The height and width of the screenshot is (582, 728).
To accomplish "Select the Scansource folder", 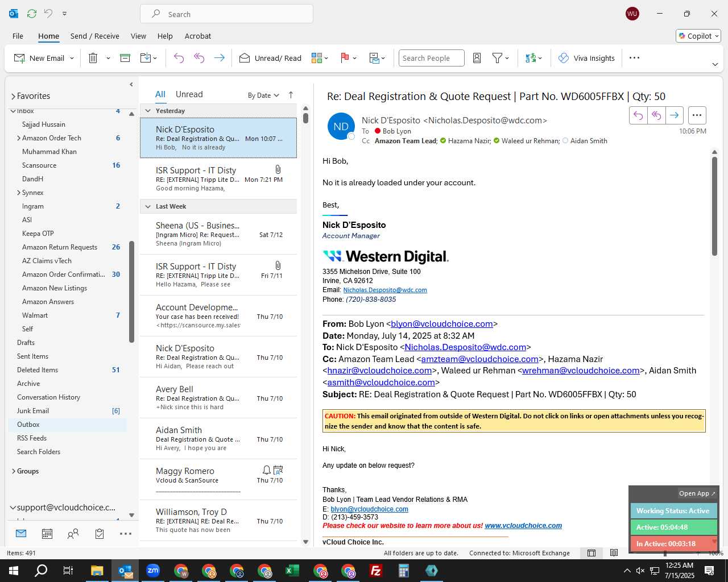I will coord(39,165).
